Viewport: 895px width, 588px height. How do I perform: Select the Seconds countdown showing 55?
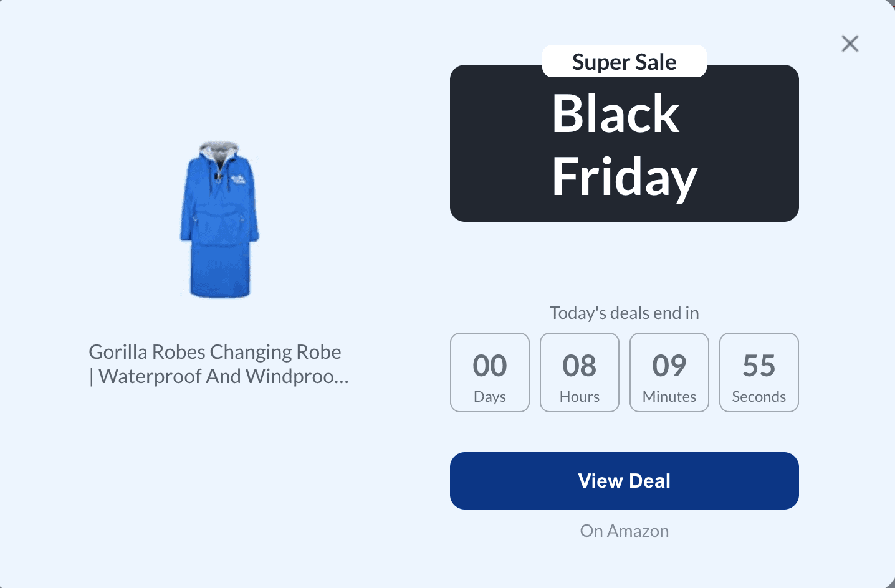point(759,372)
